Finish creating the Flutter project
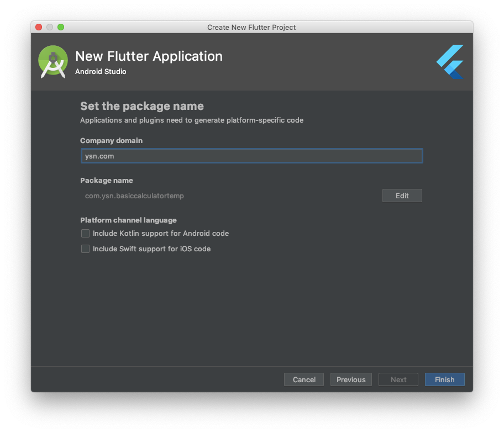The width and height of the screenshot is (504, 433). click(444, 379)
